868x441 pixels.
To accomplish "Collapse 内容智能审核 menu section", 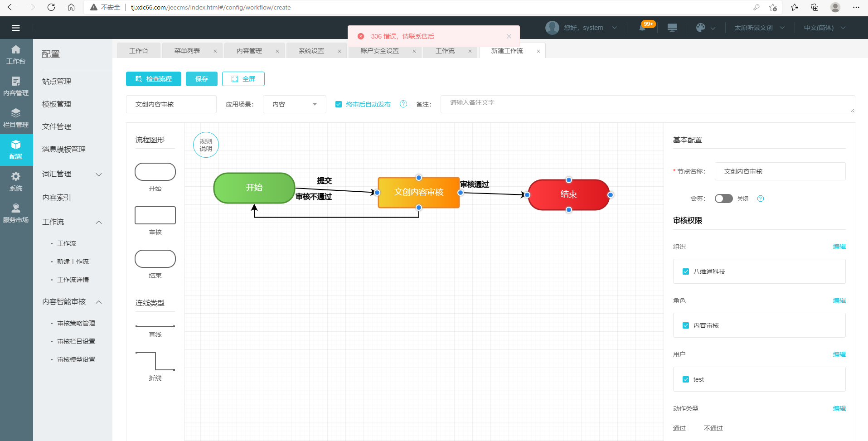I will (x=73, y=302).
